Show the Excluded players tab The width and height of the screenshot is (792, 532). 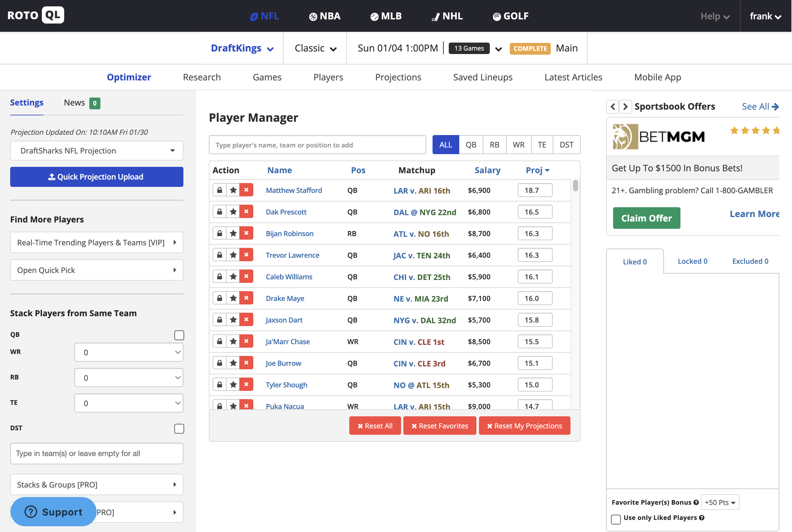(x=750, y=261)
